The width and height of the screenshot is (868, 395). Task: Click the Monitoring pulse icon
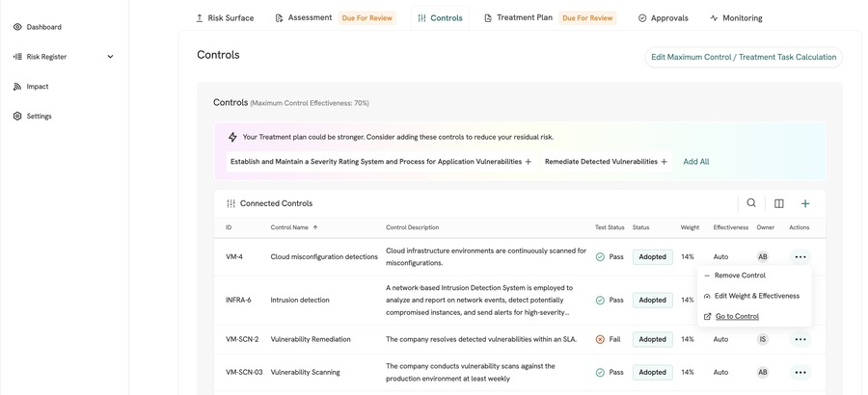tap(714, 18)
